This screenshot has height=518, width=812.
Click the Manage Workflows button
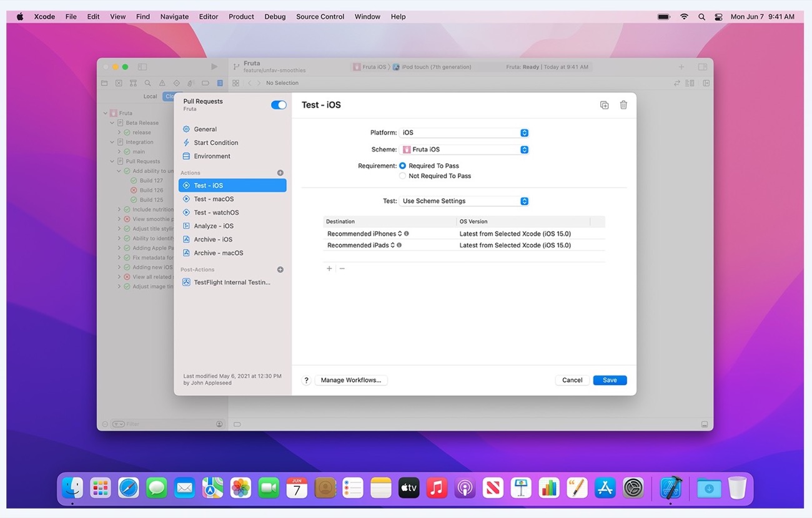[350, 380]
